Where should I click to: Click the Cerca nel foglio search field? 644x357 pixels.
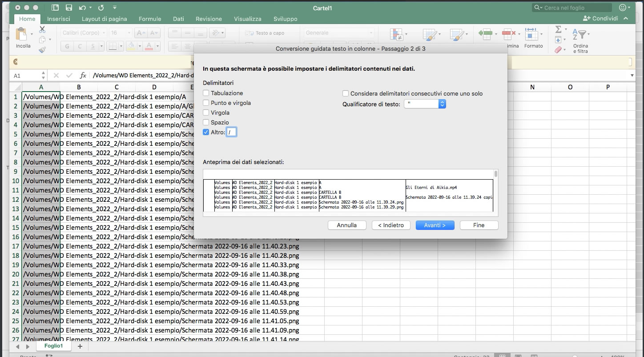coord(572,8)
